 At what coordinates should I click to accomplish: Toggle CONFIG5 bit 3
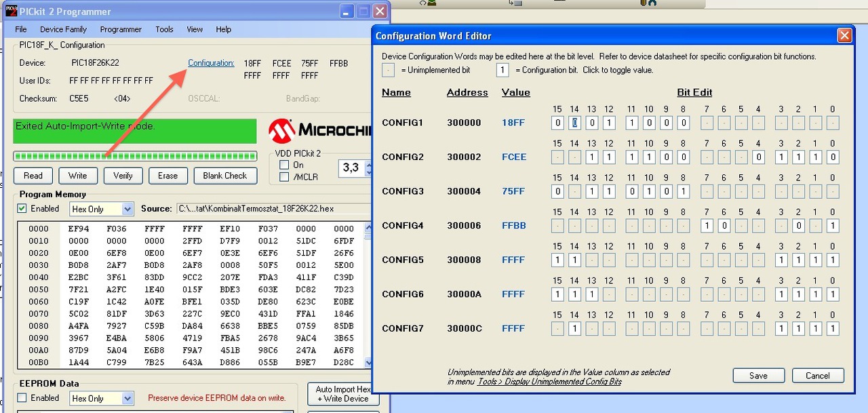click(x=782, y=260)
